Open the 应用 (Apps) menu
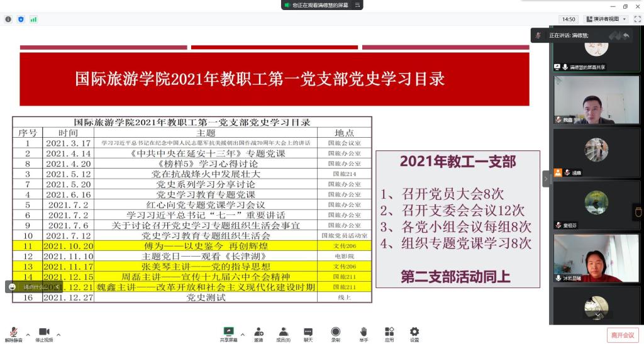The width and height of the screenshot is (644, 344). click(389, 334)
